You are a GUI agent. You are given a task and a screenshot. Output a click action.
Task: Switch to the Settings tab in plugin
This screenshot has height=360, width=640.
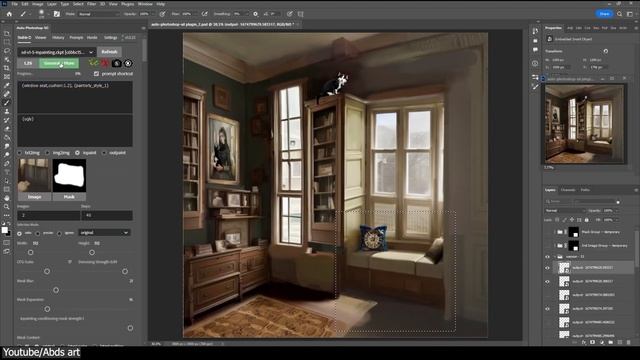110,38
